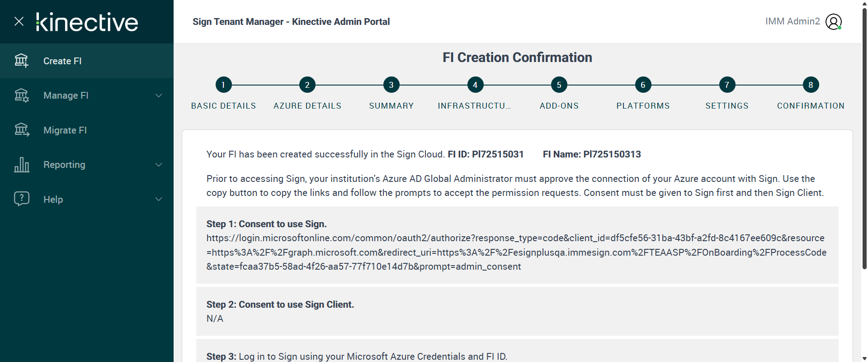Go to step 5 Add-Ons
Screen dimensions: 868x362
[x=559, y=85]
